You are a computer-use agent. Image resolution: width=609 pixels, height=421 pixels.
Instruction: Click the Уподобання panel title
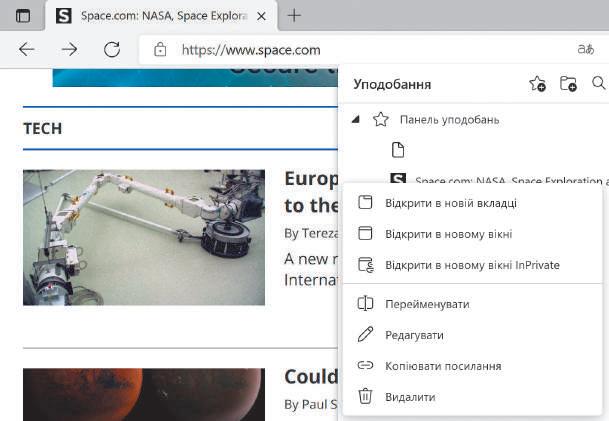coord(392,84)
